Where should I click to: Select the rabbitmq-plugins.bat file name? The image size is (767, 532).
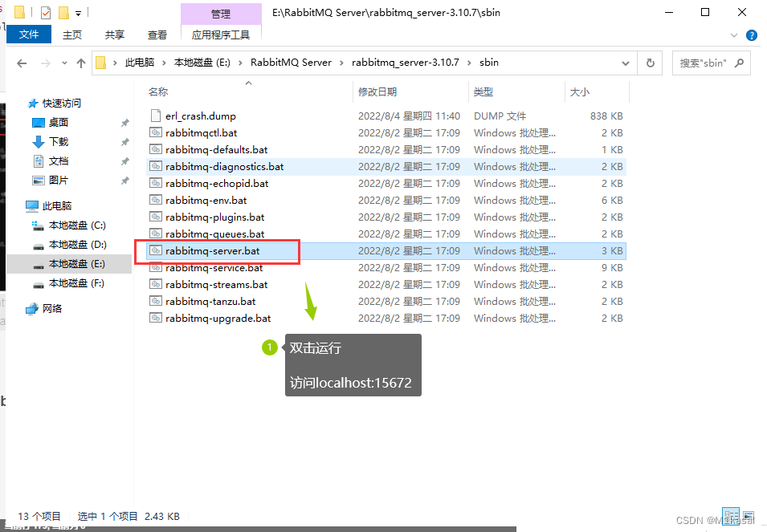pos(214,217)
